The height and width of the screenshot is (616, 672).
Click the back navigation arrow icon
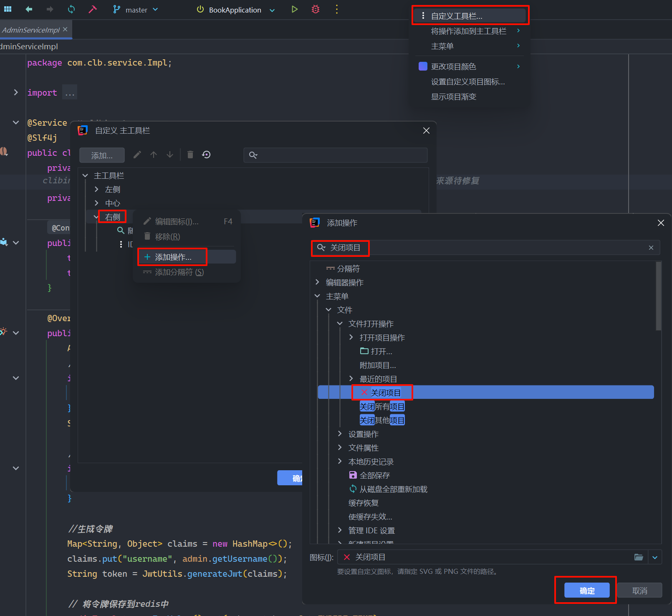click(29, 10)
